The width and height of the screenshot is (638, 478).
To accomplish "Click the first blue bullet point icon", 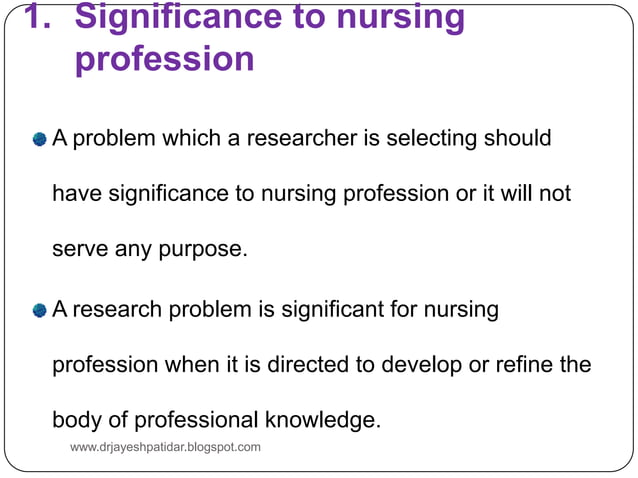I will [x=39, y=140].
